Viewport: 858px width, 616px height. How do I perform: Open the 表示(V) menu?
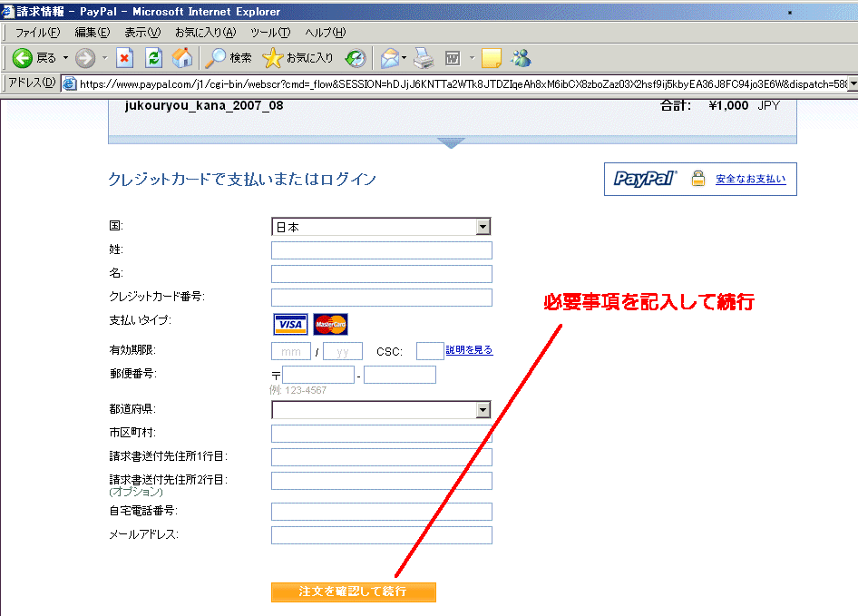142,33
